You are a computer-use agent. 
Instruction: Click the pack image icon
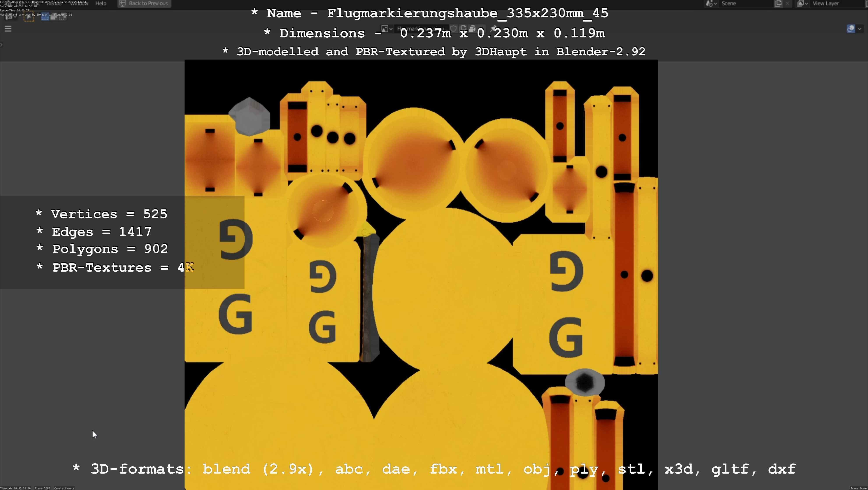pos(472,29)
